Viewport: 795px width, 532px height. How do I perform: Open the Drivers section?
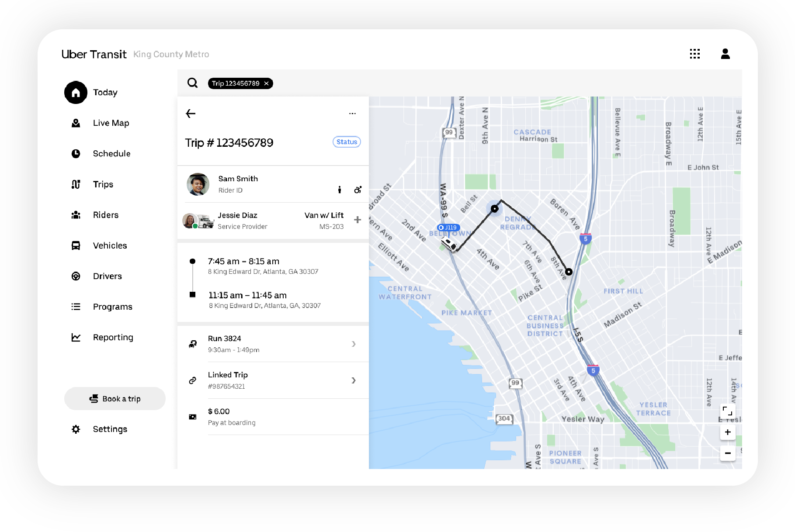pyautogui.click(x=107, y=276)
